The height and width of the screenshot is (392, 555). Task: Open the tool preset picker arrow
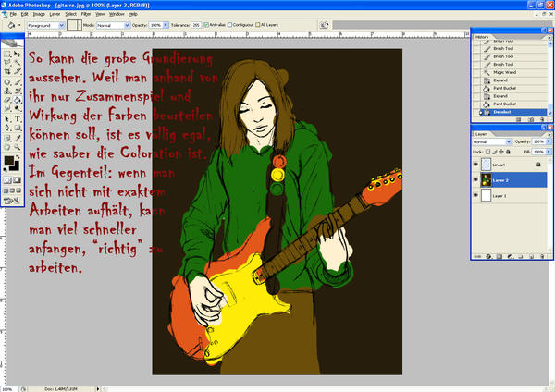pos(19,25)
